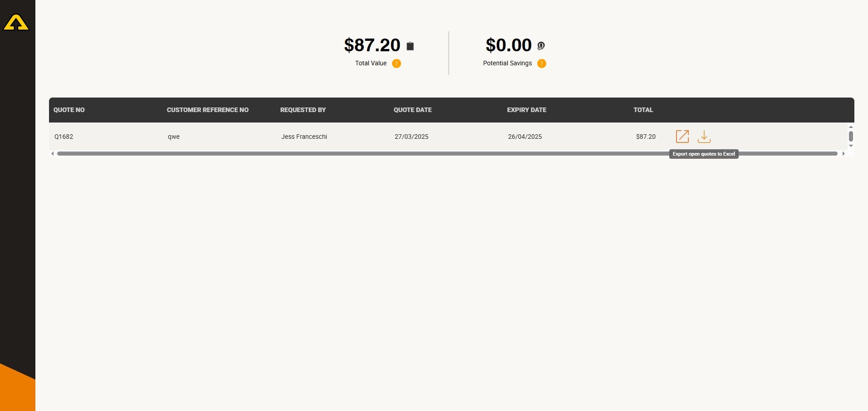The width and height of the screenshot is (868, 411).
Task: Select the Q1682 quote number cell
Action: [x=64, y=137]
